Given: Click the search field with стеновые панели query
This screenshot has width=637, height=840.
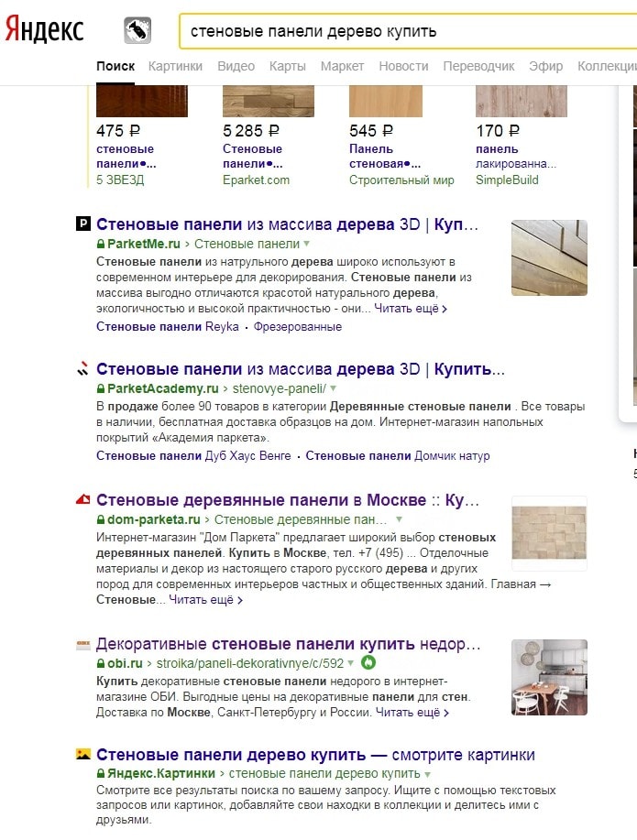Looking at the screenshot, I should point(408,31).
